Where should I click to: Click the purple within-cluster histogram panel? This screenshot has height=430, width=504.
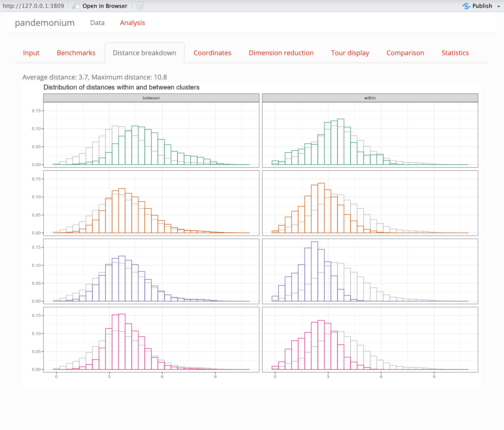pos(370,271)
